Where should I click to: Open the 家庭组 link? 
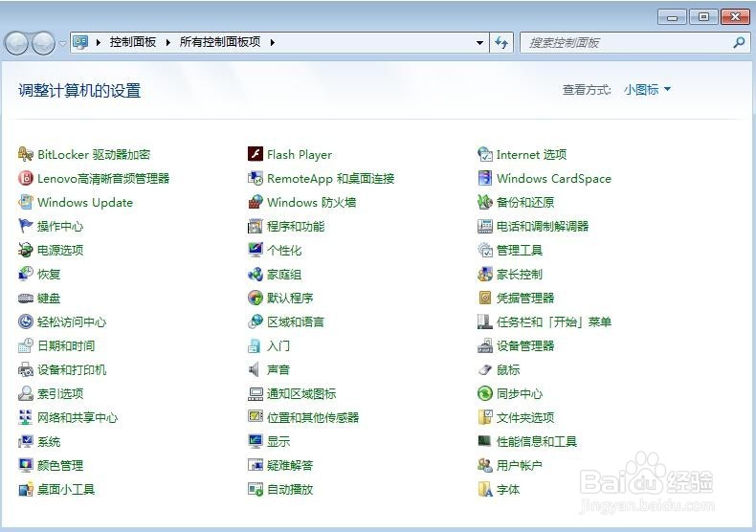tap(284, 275)
